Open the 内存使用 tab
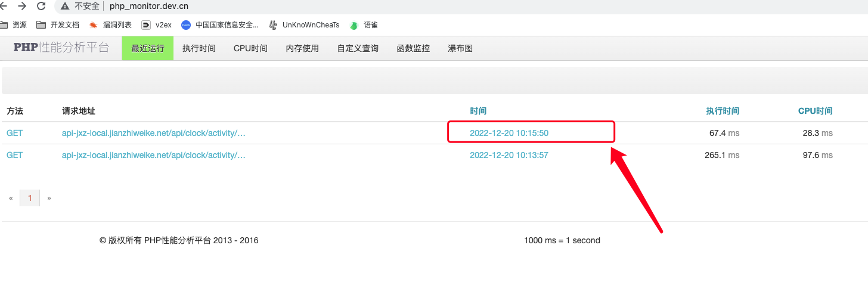Screen dimensions: 868x282 [302, 48]
